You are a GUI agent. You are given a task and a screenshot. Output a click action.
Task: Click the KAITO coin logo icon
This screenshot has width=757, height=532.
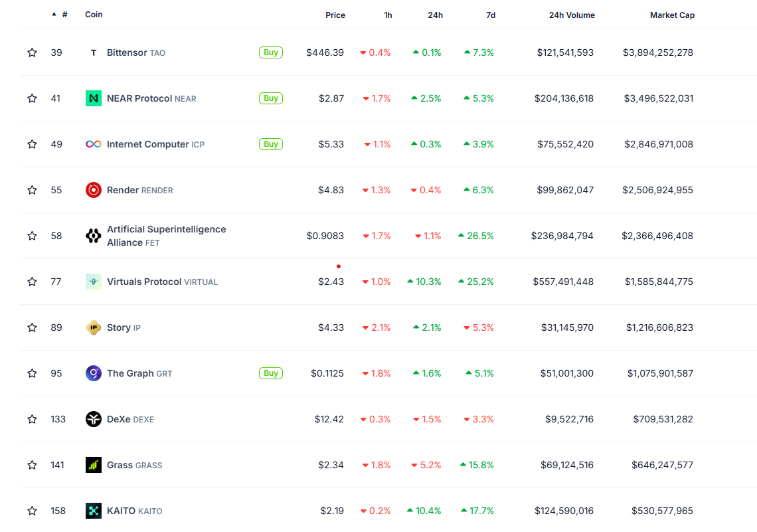93,511
